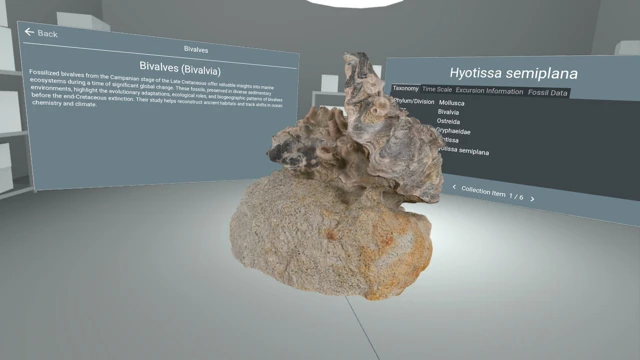Select the Bivalves breadcrumb header

click(196, 49)
